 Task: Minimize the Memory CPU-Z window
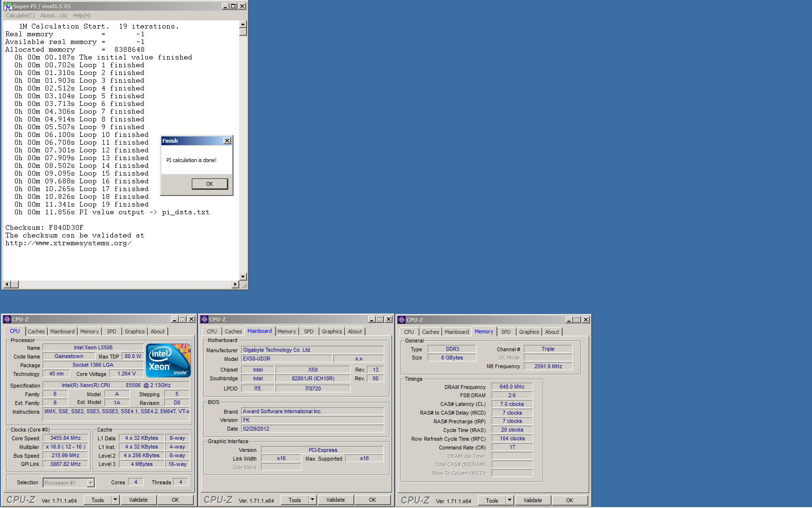pos(569,320)
